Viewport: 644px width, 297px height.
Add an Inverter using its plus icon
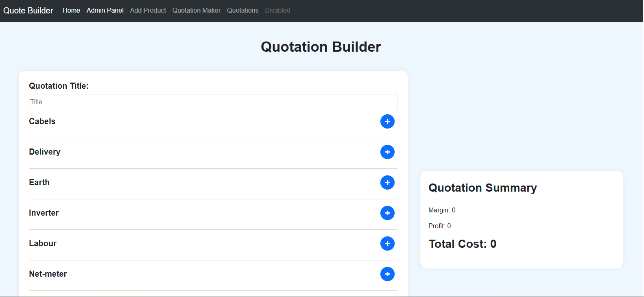coord(387,213)
